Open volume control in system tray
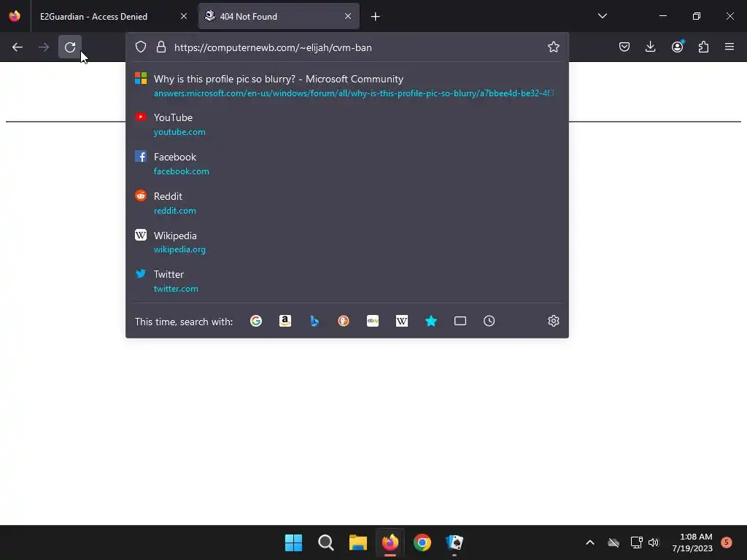 654,542
